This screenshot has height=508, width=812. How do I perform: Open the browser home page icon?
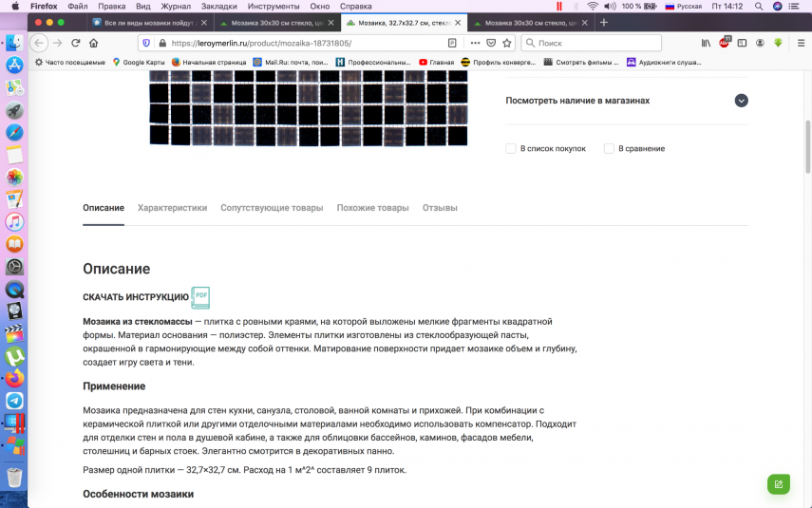click(94, 43)
